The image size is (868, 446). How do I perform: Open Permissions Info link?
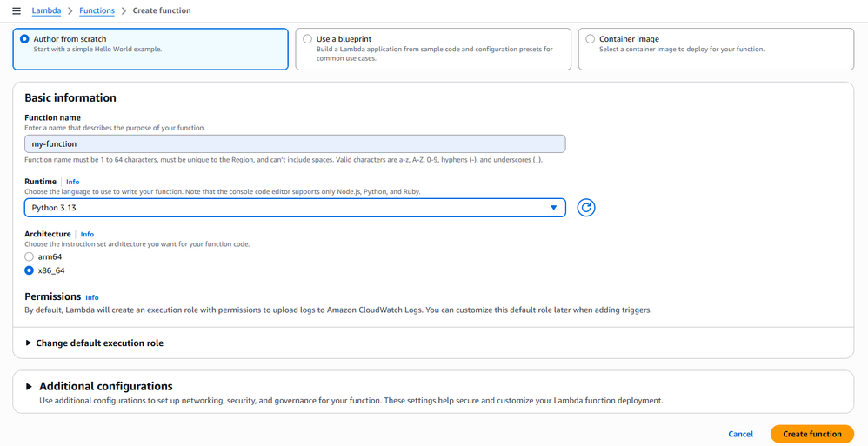click(x=92, y=297)
